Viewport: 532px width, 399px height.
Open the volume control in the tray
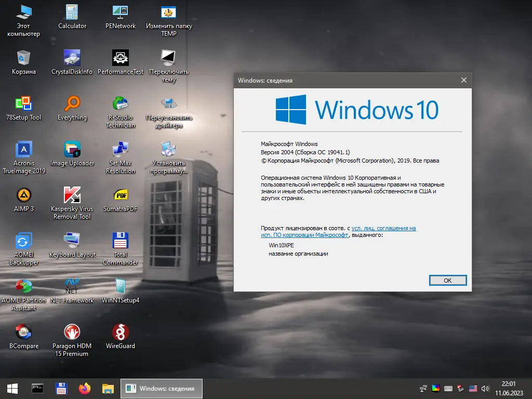click(485, 388)
